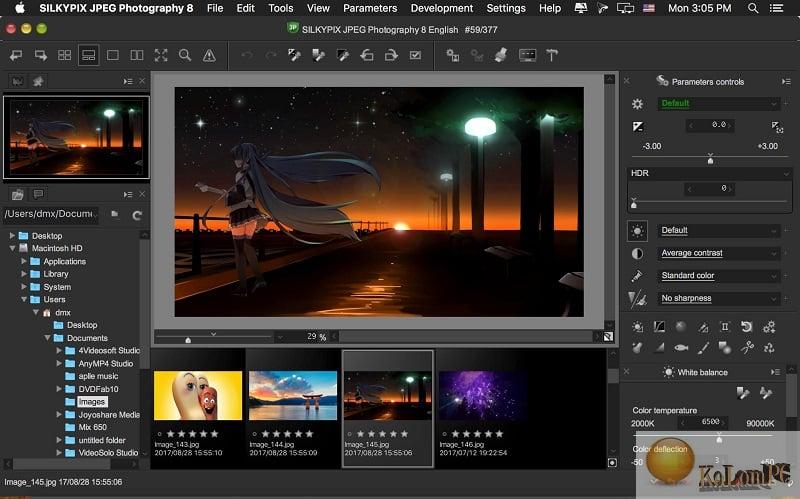Open the fish-shaped tool icon
Screen dimensions: 800x499
coord(681,348)
